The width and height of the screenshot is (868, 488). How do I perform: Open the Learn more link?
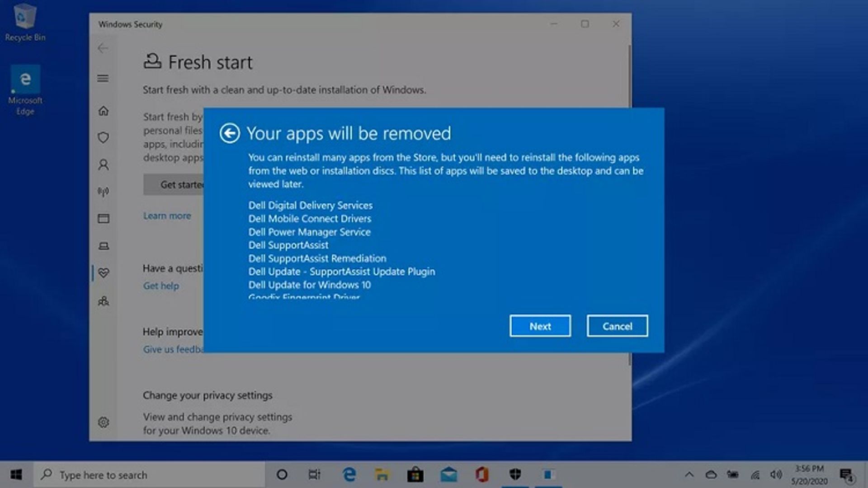[x=167, y=216]
